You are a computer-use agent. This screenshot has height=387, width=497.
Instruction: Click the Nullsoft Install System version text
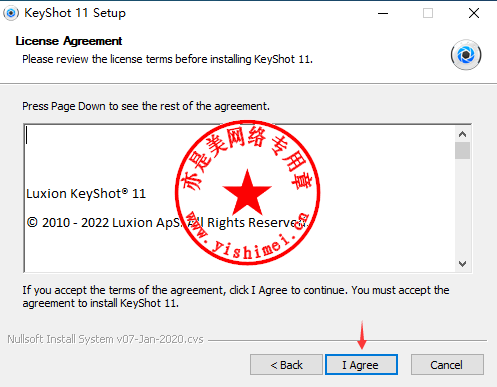[x=105, y=339]
